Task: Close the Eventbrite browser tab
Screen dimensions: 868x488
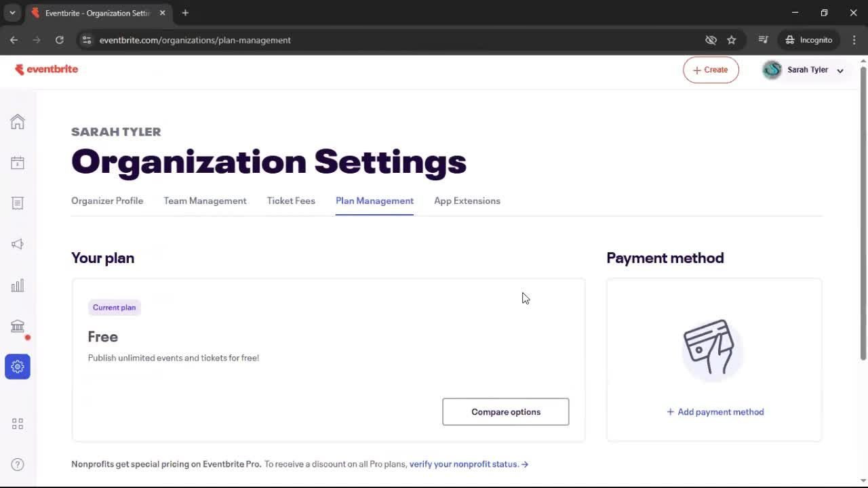Action: click(x=162, y=13)
